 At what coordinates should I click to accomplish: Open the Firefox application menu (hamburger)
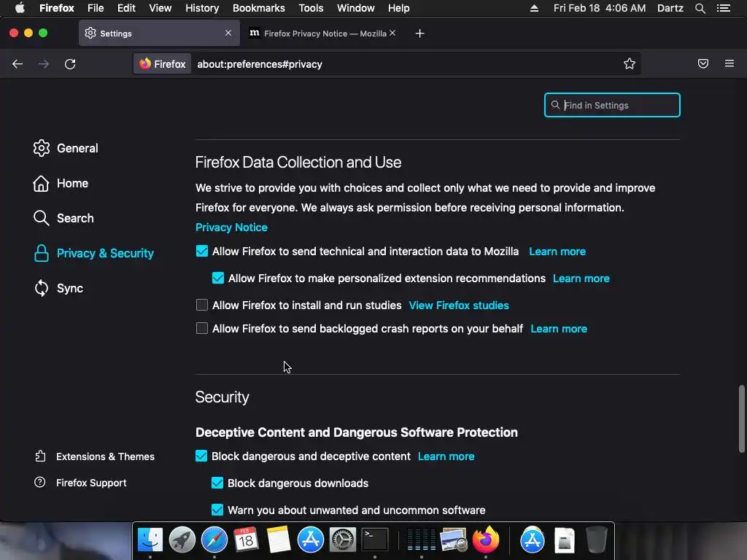[729, 63]
